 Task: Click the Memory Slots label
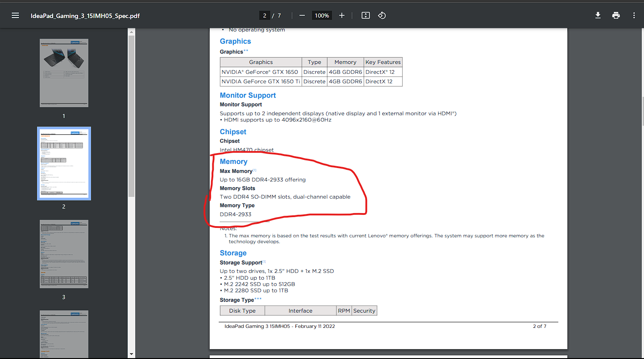[237, 188]
